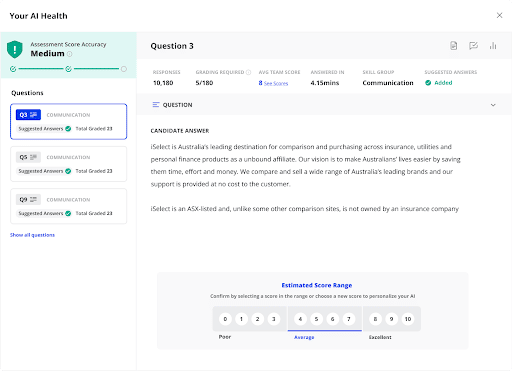Click Q3 Suggested Answers green check
The width and height of the screenshot is (512, 371).
pyautogui.click(x=68, y=129)
